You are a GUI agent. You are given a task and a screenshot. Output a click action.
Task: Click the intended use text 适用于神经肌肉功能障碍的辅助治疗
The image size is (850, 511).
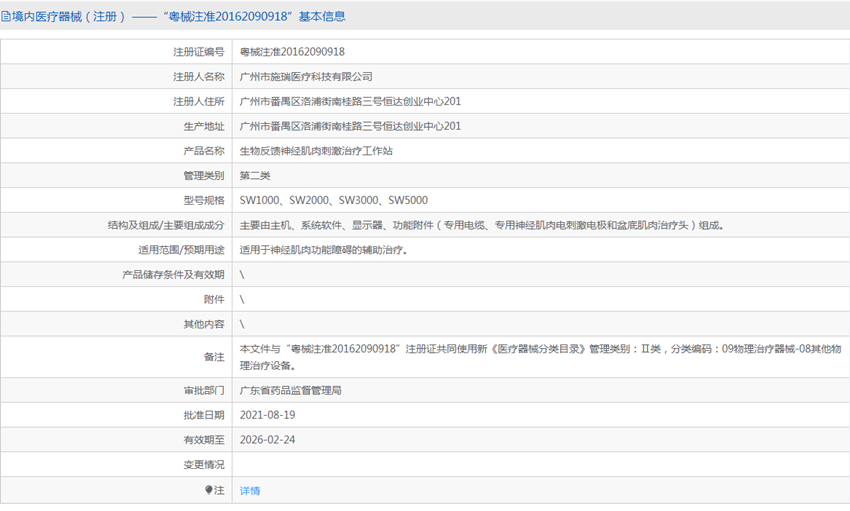323,250
